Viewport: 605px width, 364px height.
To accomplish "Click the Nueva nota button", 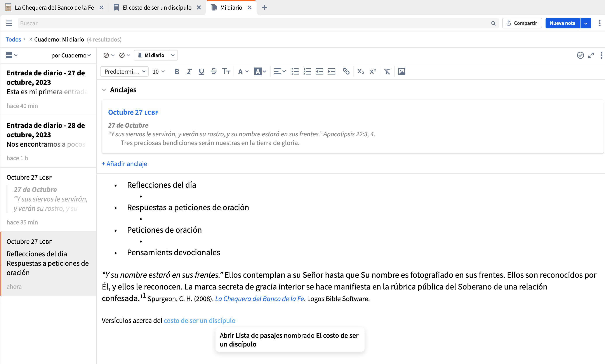I will 563,23.
